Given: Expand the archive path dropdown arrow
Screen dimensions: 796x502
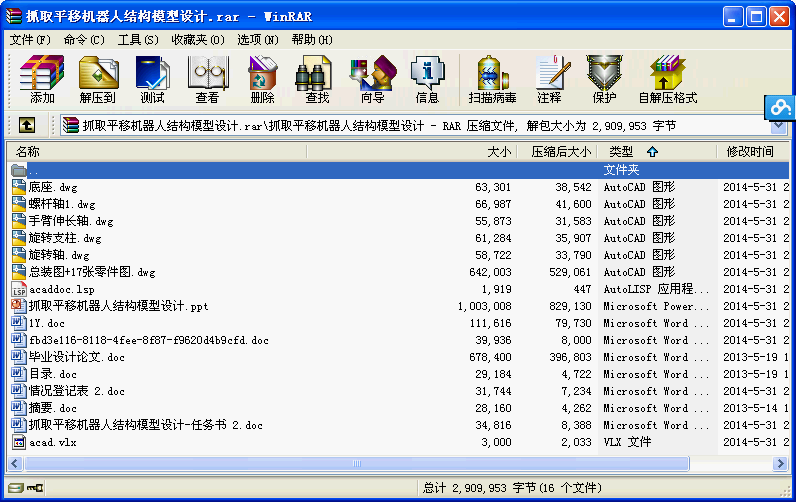Looking at the screenshot, I should click(x=778, y=126).
